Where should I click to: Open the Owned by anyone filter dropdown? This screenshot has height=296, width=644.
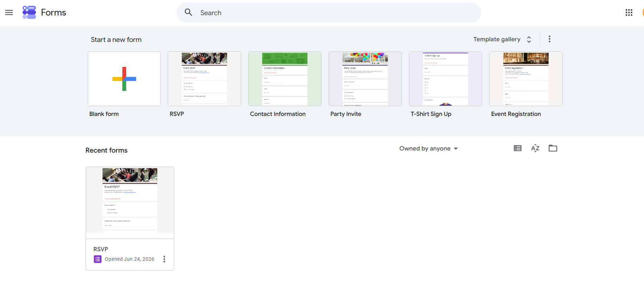point(428,149)
